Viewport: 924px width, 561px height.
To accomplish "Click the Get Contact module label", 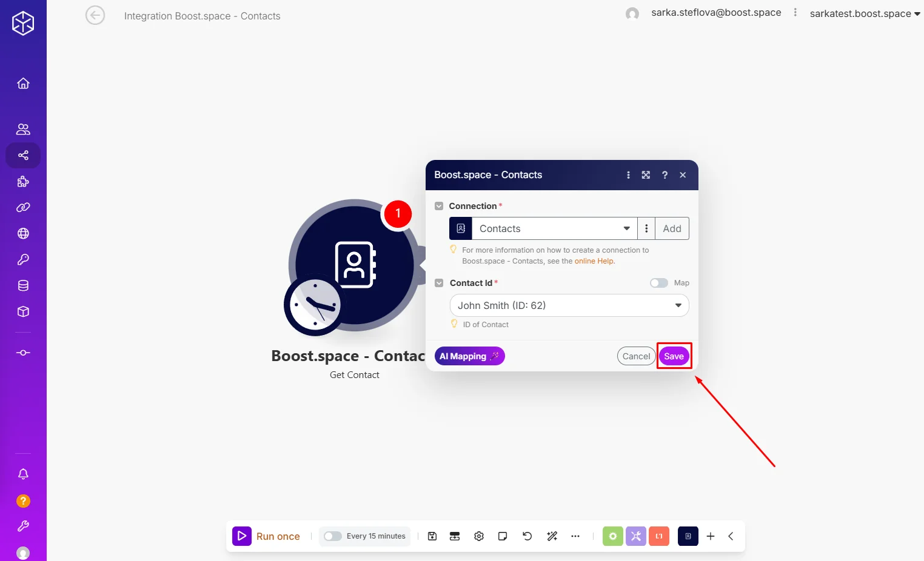I will coord(355,375).
